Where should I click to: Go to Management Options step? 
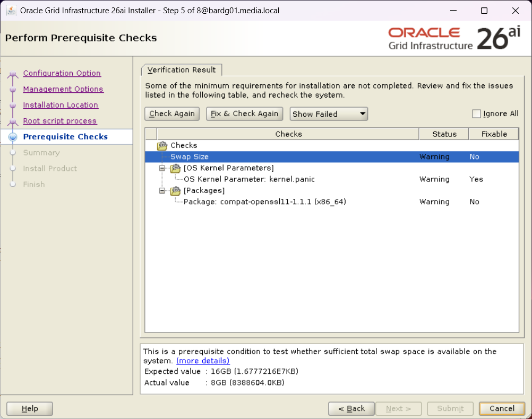[63, 89]
